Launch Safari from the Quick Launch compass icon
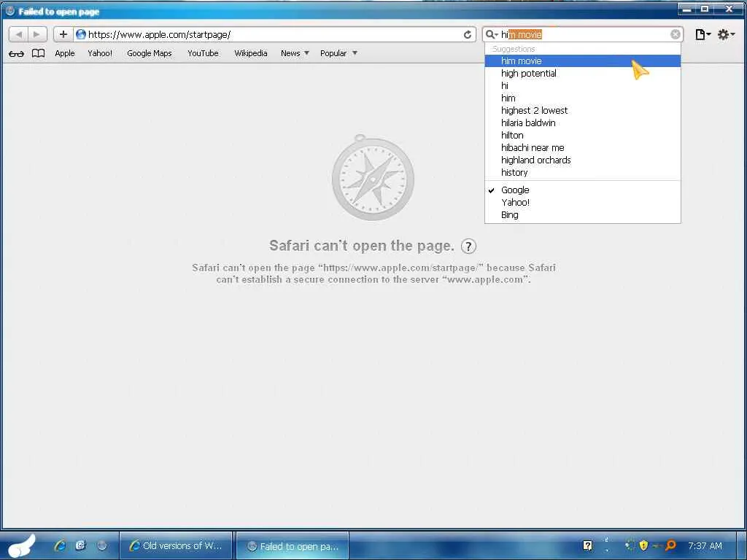Image resolution: width=747 pixels, height=560 pixels. click(101, 545)
